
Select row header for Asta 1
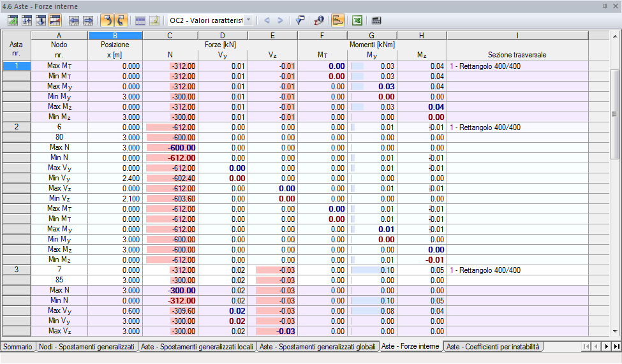click(16, 66)
